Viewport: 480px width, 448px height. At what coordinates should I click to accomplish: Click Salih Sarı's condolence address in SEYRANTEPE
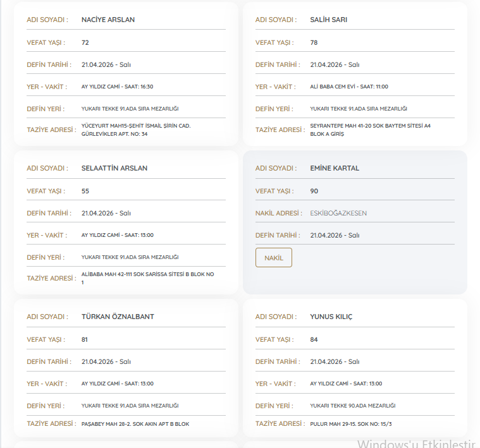tap(370, 130)
